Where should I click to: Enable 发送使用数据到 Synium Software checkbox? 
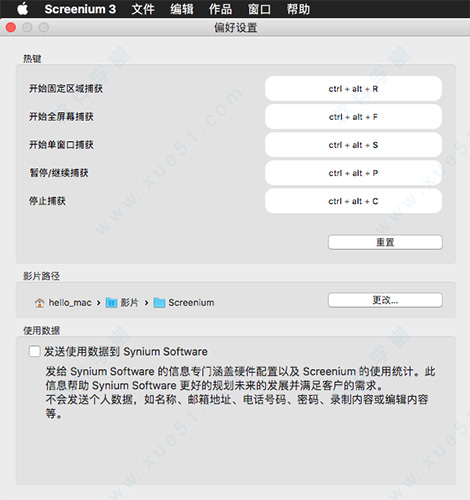[x=35, y=351]
